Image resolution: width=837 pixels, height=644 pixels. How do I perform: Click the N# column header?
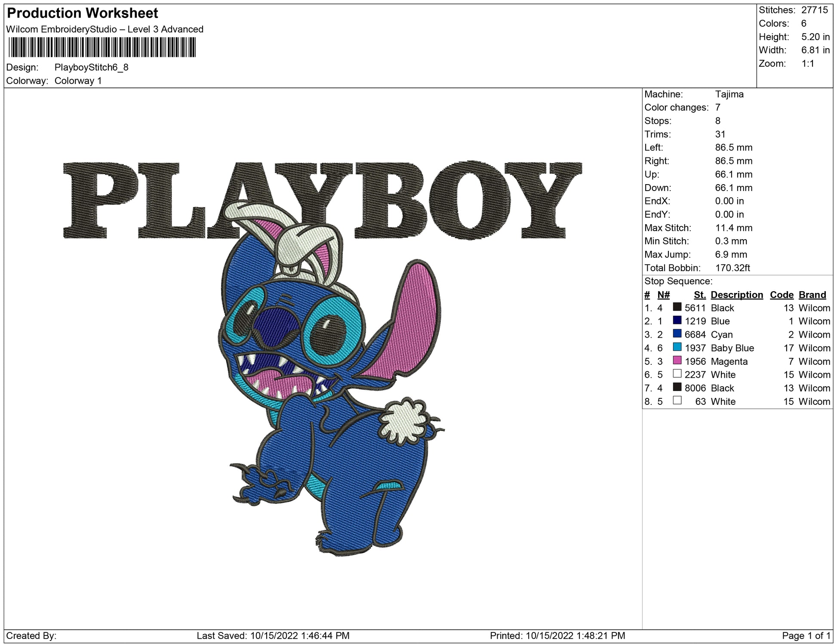pyautogui.click(x=663, y=295)
